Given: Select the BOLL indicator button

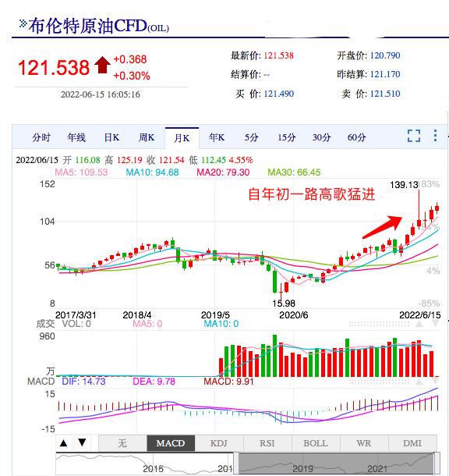Looking at the screenshot, I should (x=316, y=443).
